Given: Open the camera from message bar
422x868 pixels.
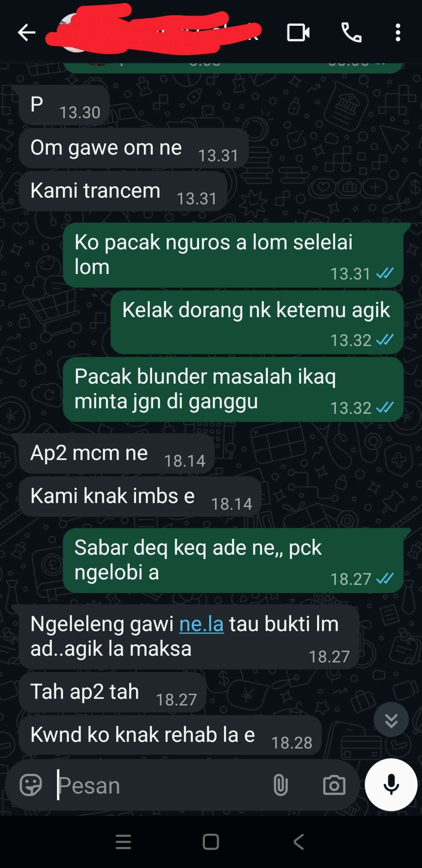Looking at the screenshot, I should point(334,785).
